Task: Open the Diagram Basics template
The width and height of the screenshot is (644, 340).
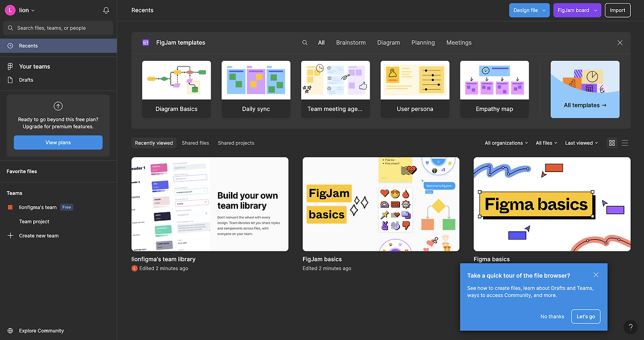Action: [177, 90]
